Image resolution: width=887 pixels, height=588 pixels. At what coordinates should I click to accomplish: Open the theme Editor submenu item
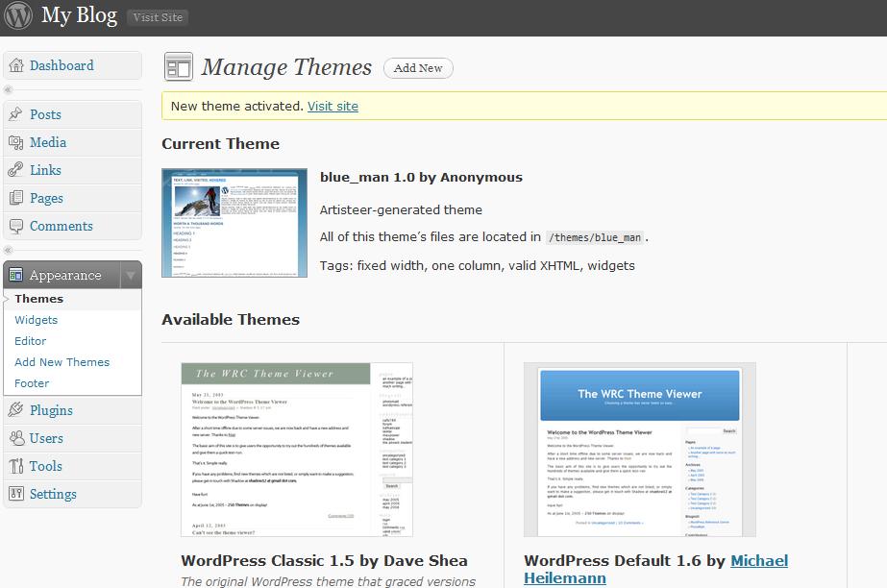coord(31,341)
